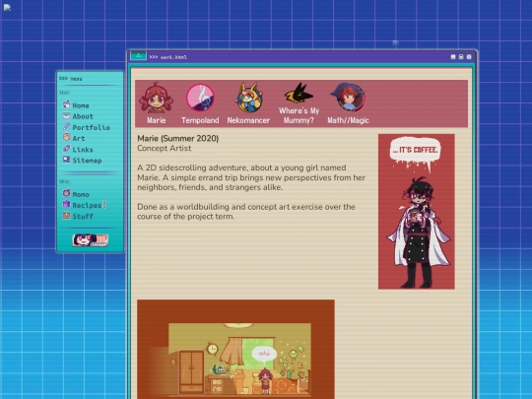The height and width of the screenshot is (399, 532).
Task: Open the Stuff link
Action: [x=83, y=217]
